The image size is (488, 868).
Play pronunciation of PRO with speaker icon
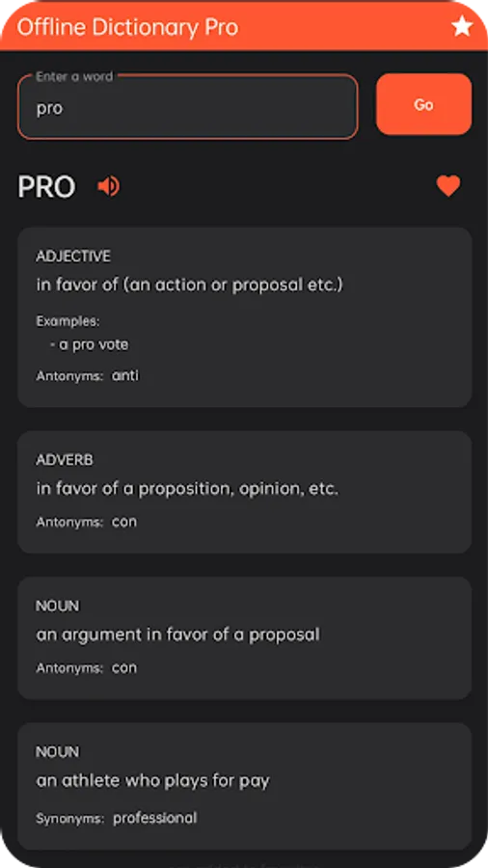tap(108, 186)
